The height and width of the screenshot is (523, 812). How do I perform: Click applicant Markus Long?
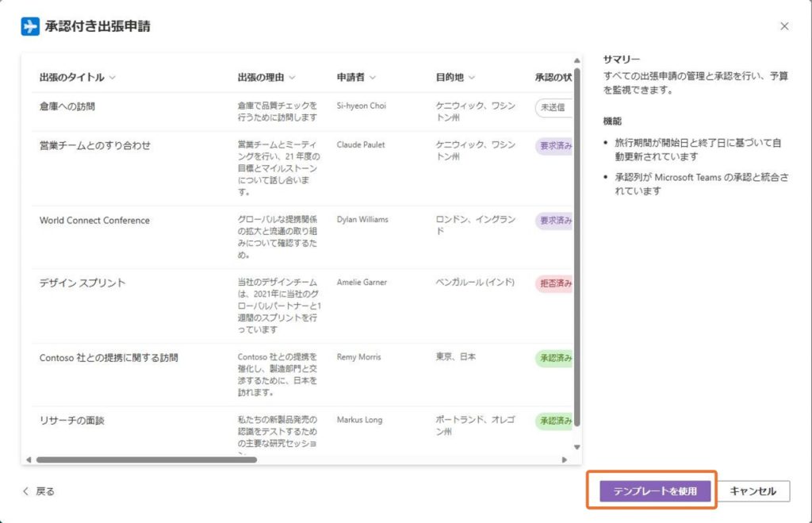(359, 419)
